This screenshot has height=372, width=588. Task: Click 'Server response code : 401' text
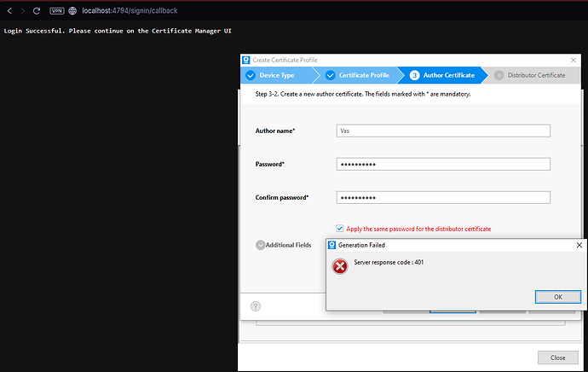click(389, 263)
